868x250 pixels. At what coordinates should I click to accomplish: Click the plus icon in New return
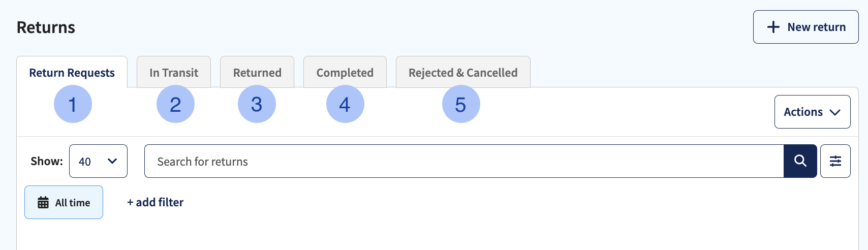pos(773,27)
